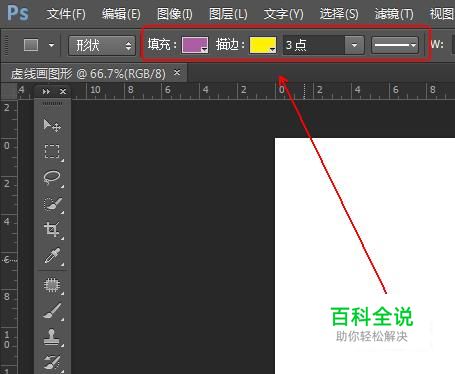The height and width of the screenshot is (374, 455).
Task: Select the Crop tool
Action: tap(52, 229)
